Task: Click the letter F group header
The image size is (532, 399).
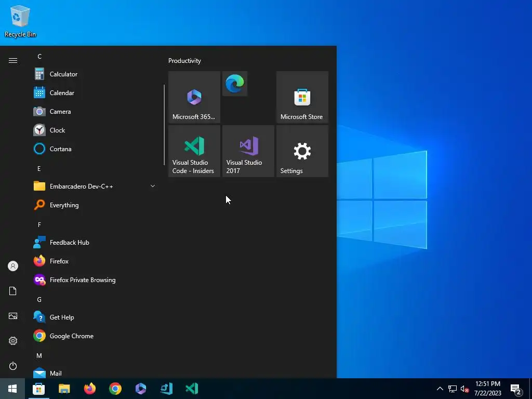Action: pos(39,224)
